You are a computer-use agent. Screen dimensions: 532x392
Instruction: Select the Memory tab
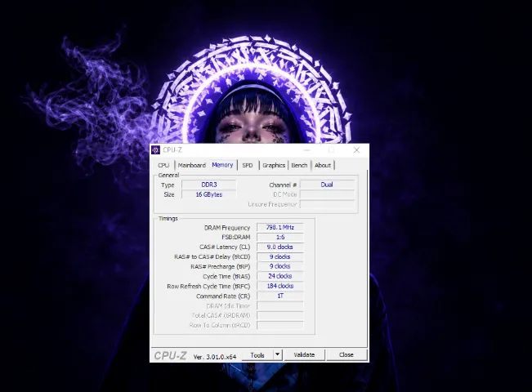pos(222,165)
